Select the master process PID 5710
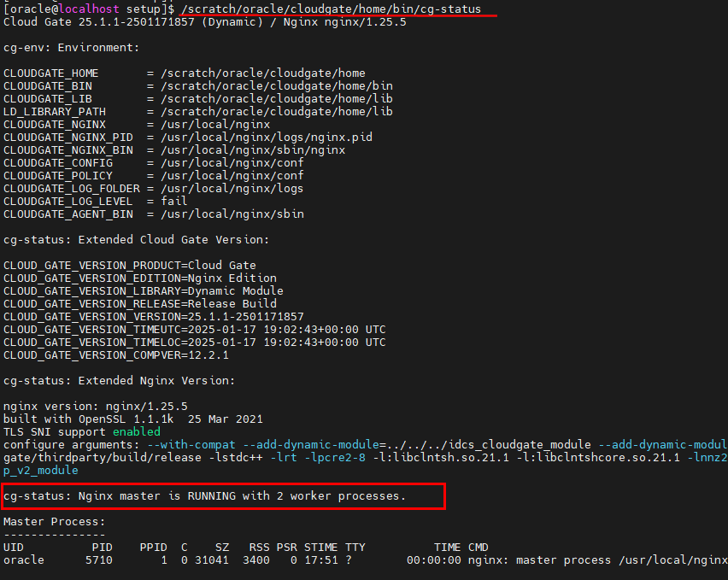The width and height of the screenshot is (728, 580). click(x=99, y=560)
